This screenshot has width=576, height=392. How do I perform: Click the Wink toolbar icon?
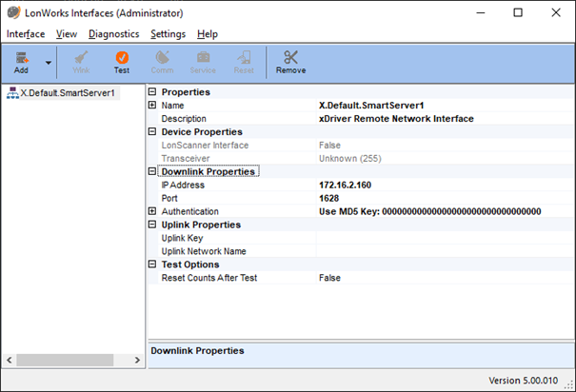click(81, 62)
